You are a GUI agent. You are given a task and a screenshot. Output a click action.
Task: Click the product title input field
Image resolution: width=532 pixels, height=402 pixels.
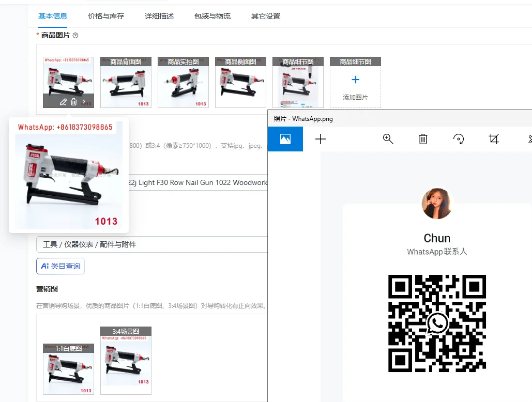[196, 183]
